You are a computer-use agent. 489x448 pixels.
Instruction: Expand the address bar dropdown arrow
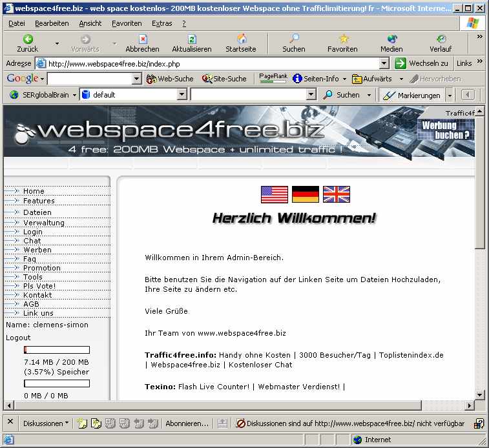[384, 63]
